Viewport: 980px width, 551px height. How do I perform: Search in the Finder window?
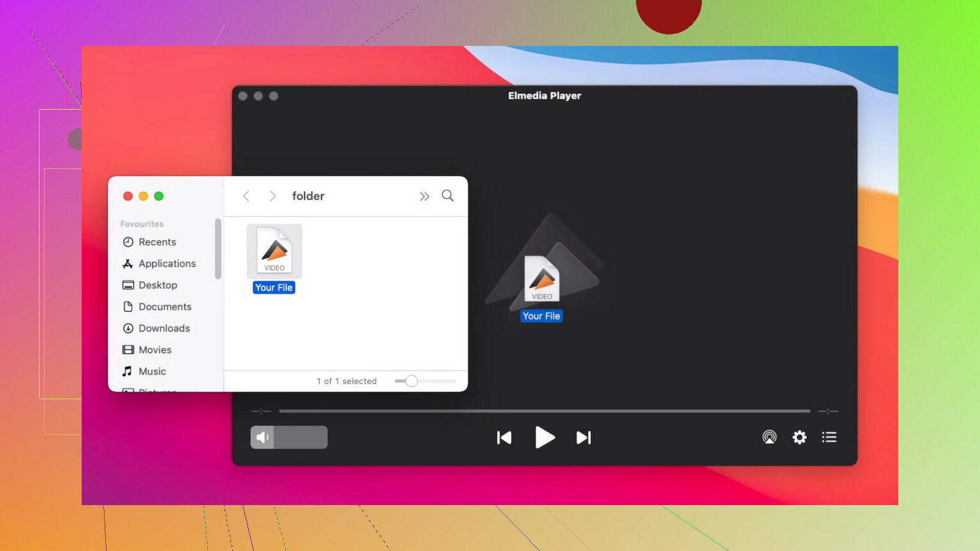[x=448, y=196]
